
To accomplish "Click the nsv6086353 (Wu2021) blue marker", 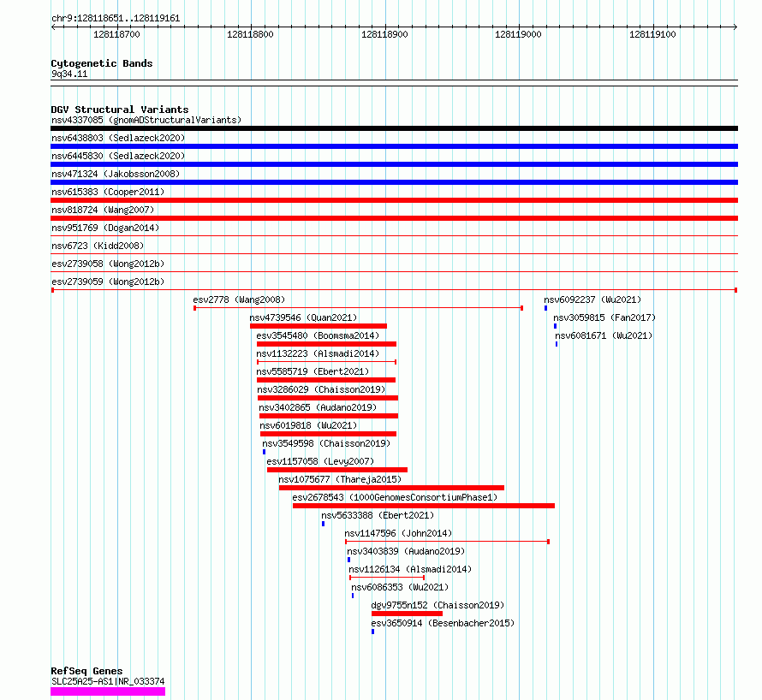I will tap(353, 596).
